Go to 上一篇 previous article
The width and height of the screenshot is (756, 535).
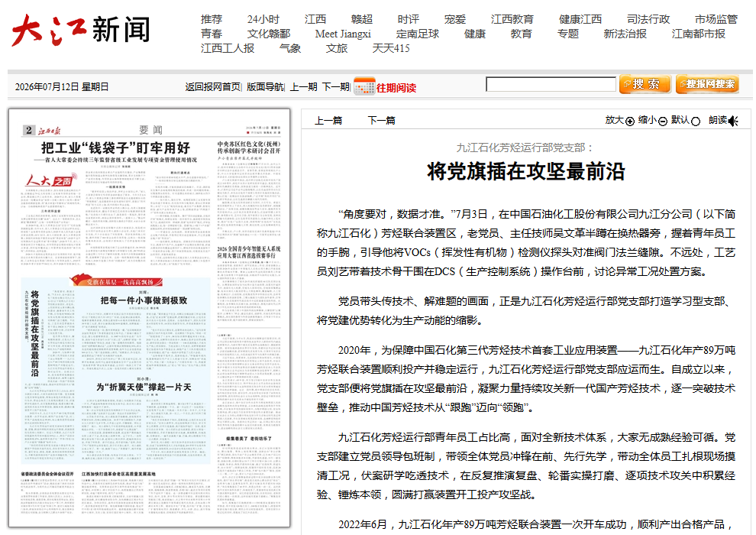328,121
